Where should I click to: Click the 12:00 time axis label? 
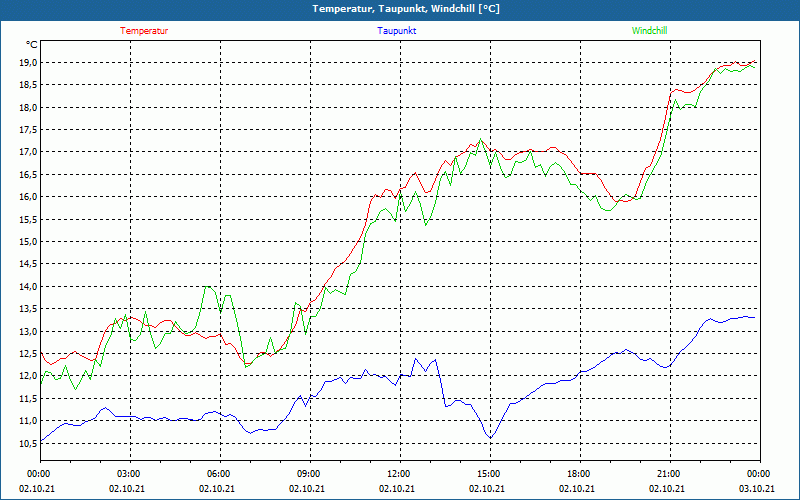tap(400, 474)
